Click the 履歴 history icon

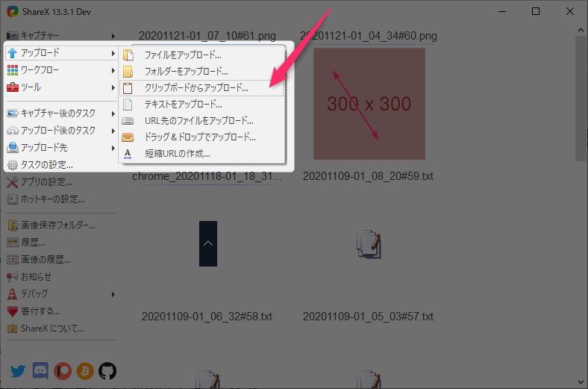pyautogui.click(x=13, y=243)
